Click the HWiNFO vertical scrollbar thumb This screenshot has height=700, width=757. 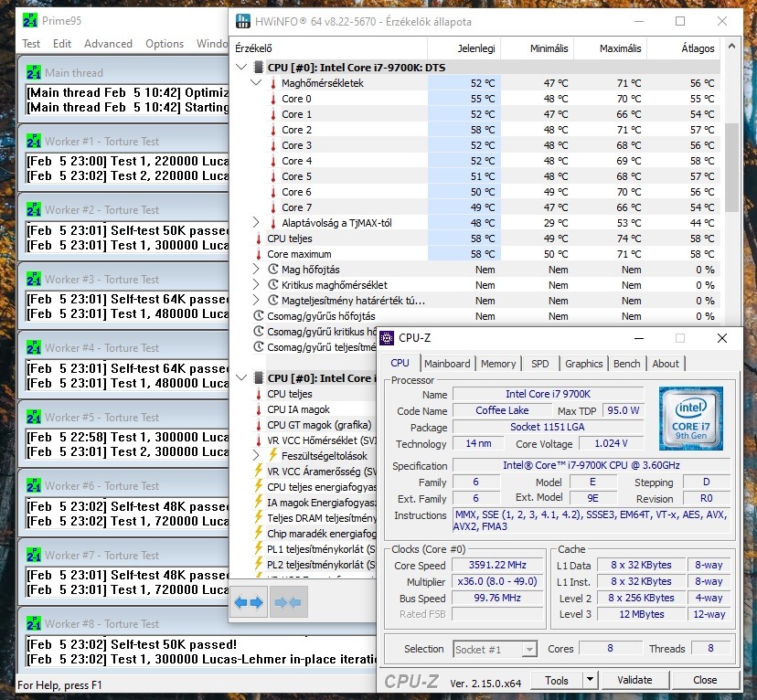click(731, 167)
